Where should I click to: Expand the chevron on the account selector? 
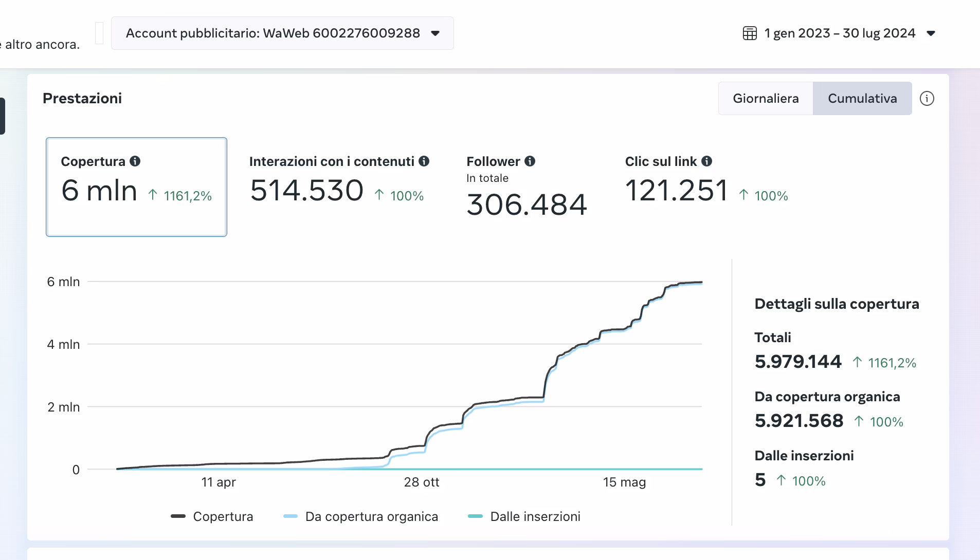coord(435,33)
